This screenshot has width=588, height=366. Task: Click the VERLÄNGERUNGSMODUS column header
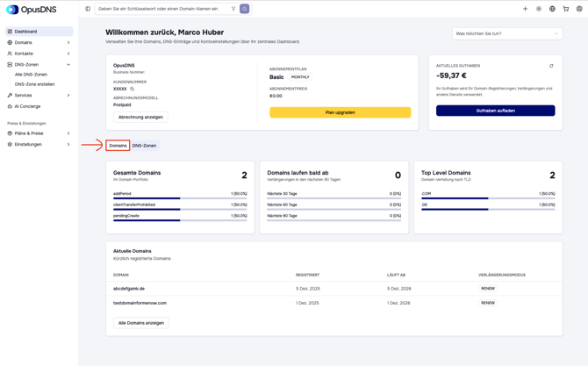tap(502, 275)
